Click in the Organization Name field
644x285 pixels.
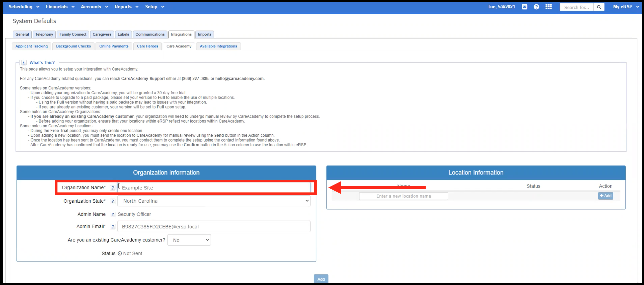[x=214, y=188]
